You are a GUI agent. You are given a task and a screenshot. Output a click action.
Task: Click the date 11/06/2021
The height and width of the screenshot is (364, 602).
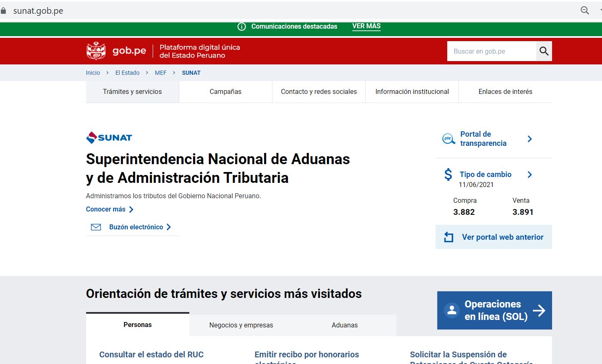click(x=476, y=185)
